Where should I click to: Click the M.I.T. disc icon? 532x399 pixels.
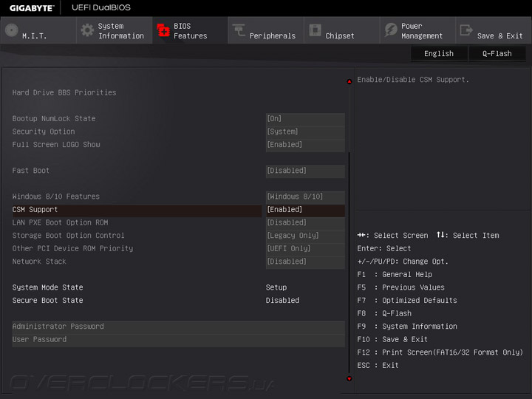click(x=12, y=30)
